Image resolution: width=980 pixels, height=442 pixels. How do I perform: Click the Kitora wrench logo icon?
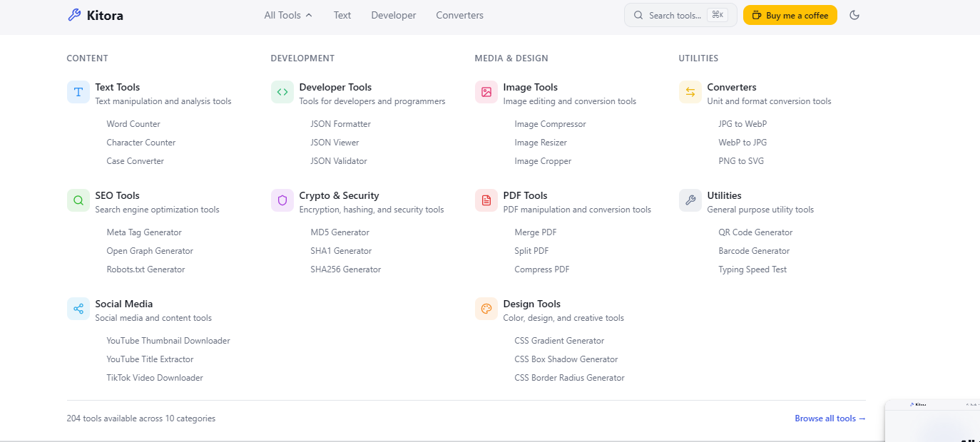coord(74,15)
